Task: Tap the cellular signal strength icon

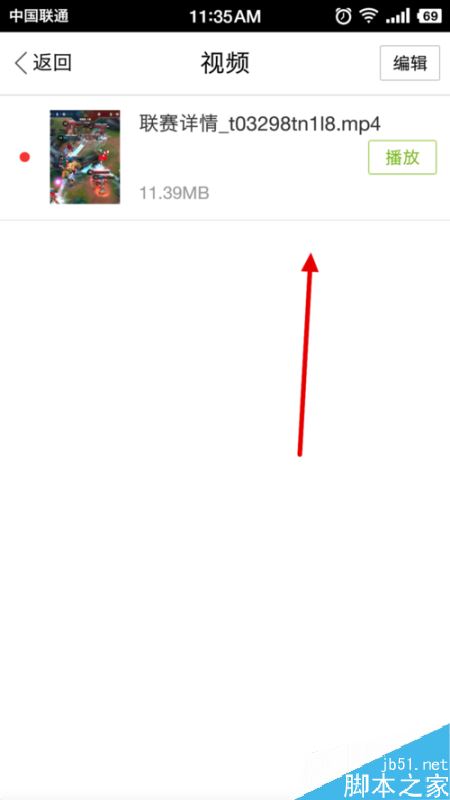Action: (x=398, y=16)
